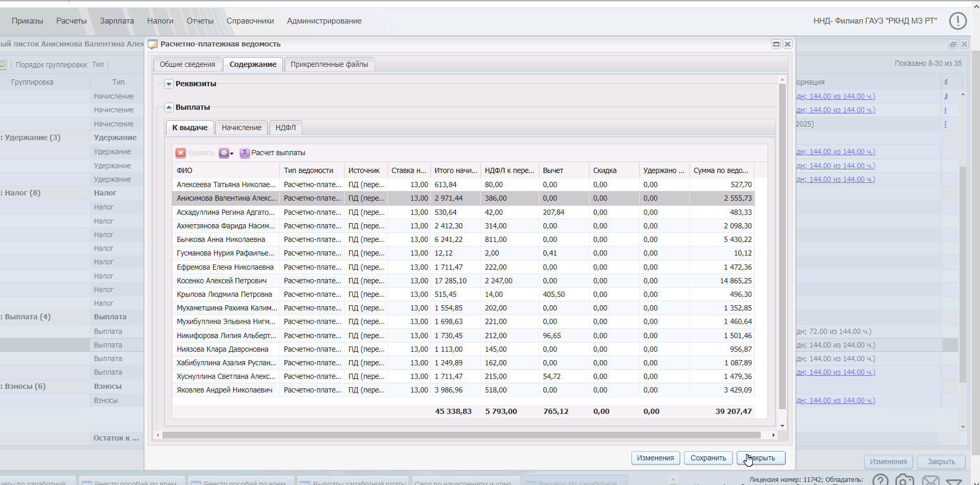Open dropdown arrow next to the gear icon
This screenshot has width=980, height=485.
click(x=232, y=153)
